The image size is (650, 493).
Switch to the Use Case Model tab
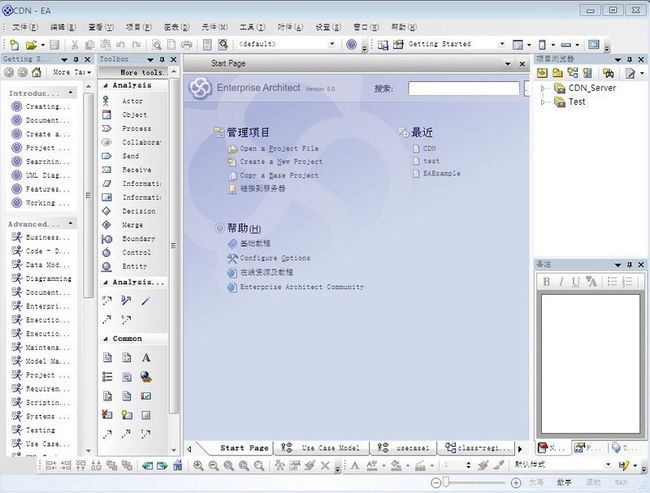pos(322,448)
